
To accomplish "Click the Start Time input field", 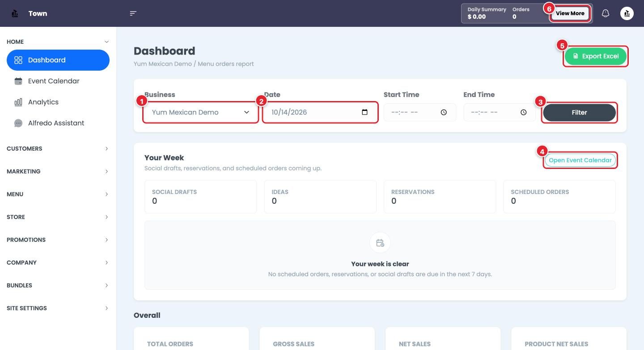I will (x=420, y=112).
